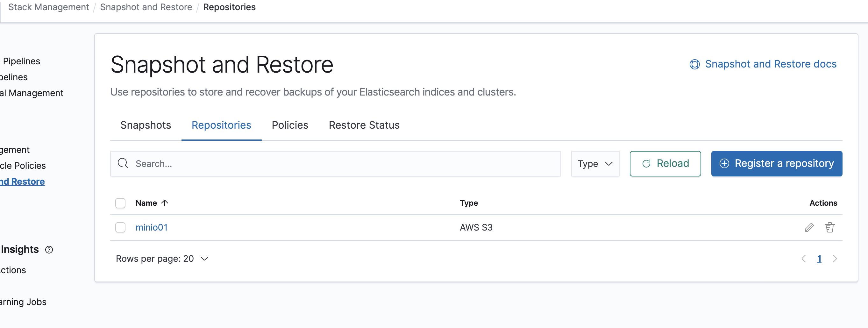Click the trash delete icon for minio01
The width and height of the screenshot is (868, 328).
pos(829,228)
